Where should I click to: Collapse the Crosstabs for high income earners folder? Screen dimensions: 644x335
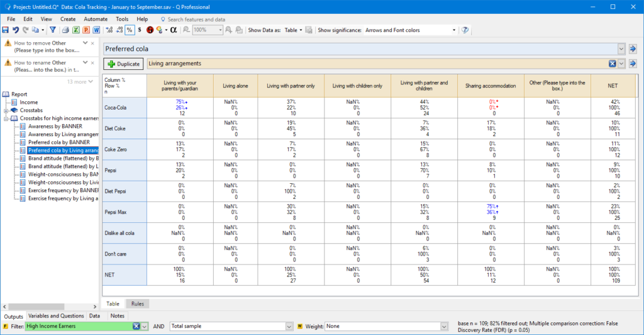(6, 118)
